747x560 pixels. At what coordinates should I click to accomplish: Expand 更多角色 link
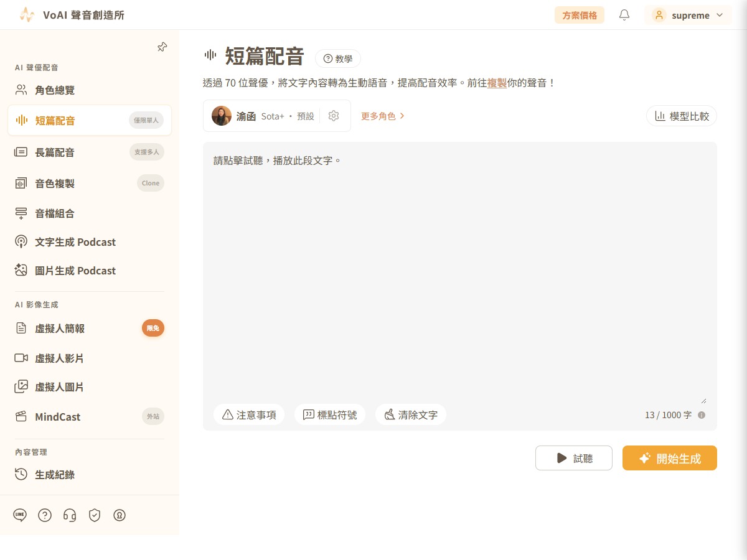coord(383,116)
